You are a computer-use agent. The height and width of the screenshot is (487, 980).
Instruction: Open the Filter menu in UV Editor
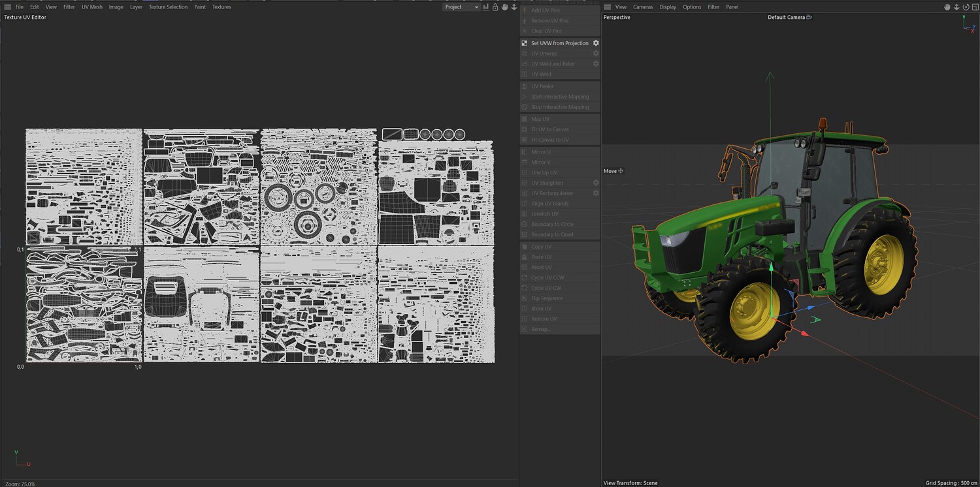click(x=69, y=7)
